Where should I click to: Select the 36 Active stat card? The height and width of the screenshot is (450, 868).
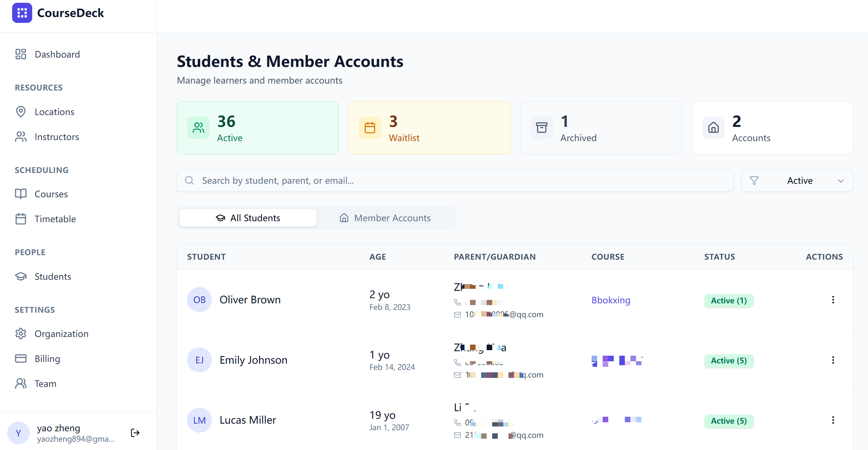[257, 128]
